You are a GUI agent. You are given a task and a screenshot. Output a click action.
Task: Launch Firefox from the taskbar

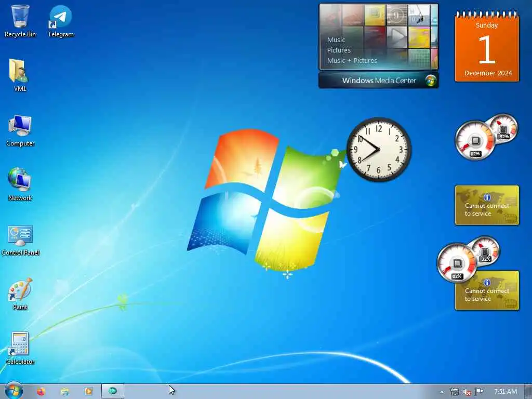coord(41,391)
